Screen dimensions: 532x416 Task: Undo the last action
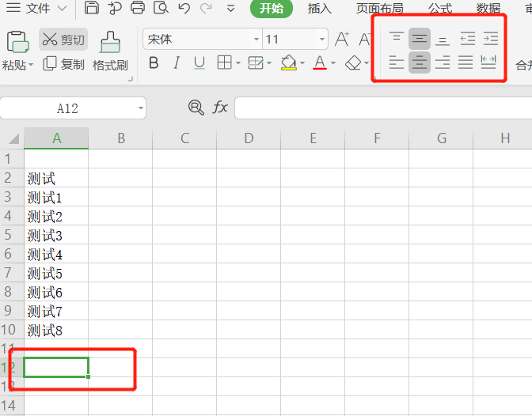[x=184, y=8]
